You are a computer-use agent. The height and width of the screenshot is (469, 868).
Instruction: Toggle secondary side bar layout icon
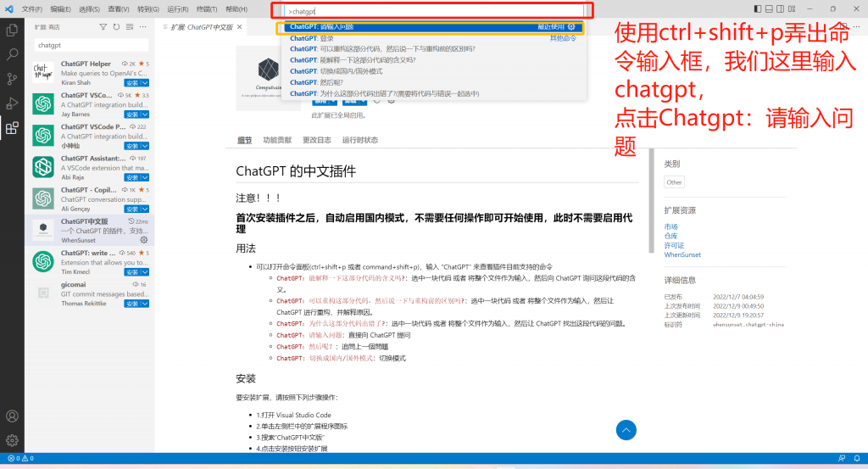[x=780, y=8]
